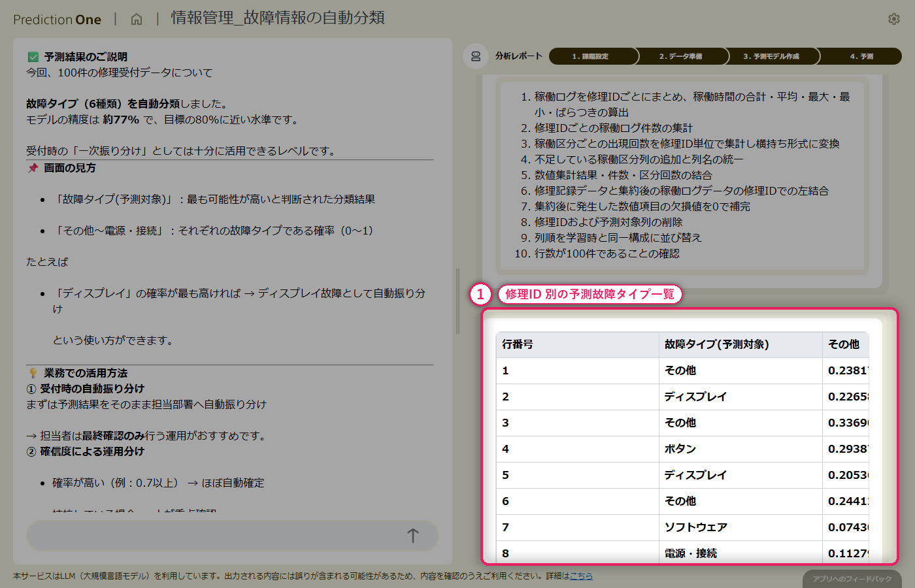Click the 予測結果のご説明 heading
Viewport: 915px width, 588px height.
(x=86, y=57)
